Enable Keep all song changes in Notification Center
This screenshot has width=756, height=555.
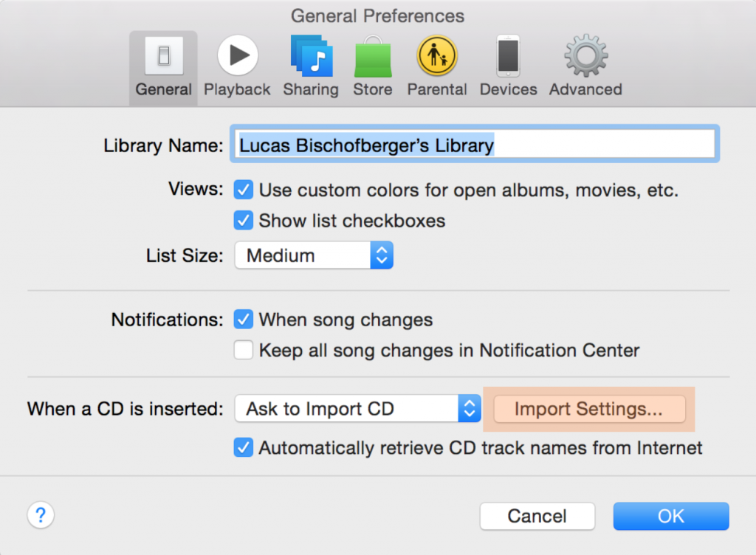[x=244, y=350]
